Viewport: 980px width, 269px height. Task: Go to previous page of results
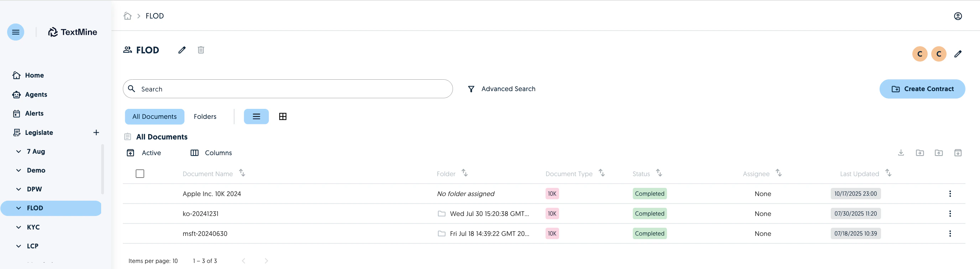(x=244, y=261)
